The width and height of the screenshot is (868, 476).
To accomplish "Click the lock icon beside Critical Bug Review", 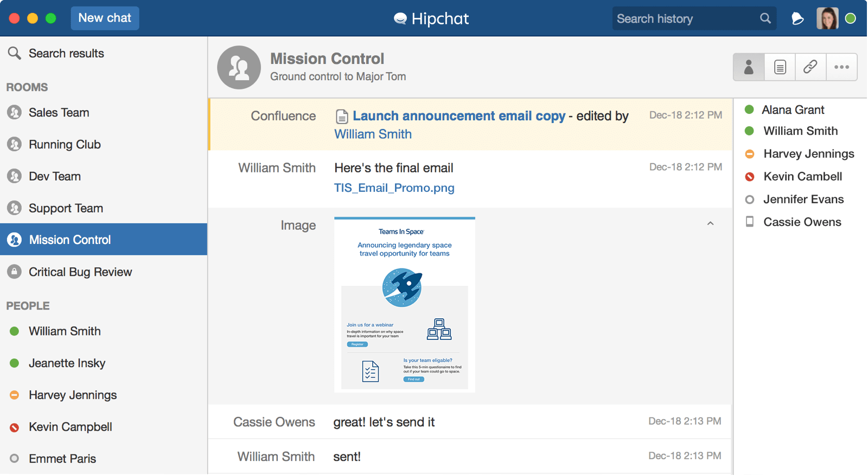I will tap(15, 272).
